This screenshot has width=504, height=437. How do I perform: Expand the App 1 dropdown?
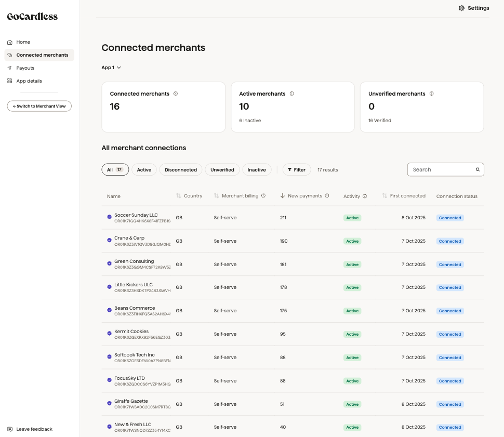click(x=111, y=68)
